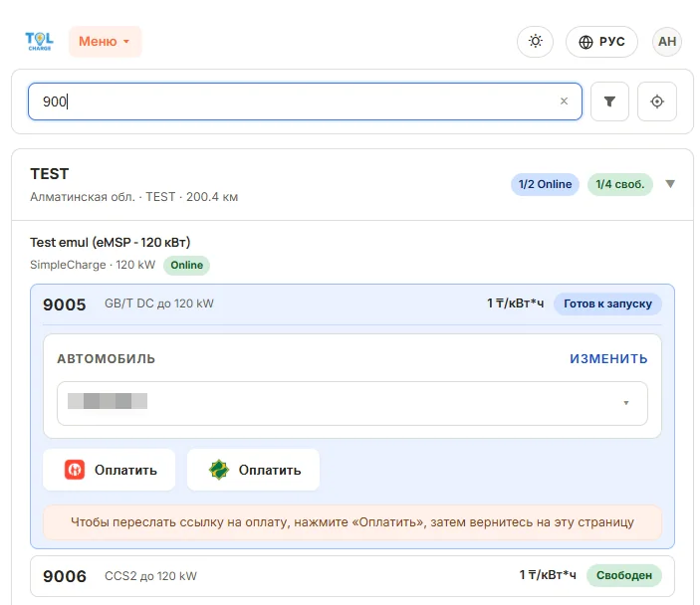Image resolution: width=700 pixels, height=605 pixels.
Task: Open the filter funnel button
Action: point(609,101)
